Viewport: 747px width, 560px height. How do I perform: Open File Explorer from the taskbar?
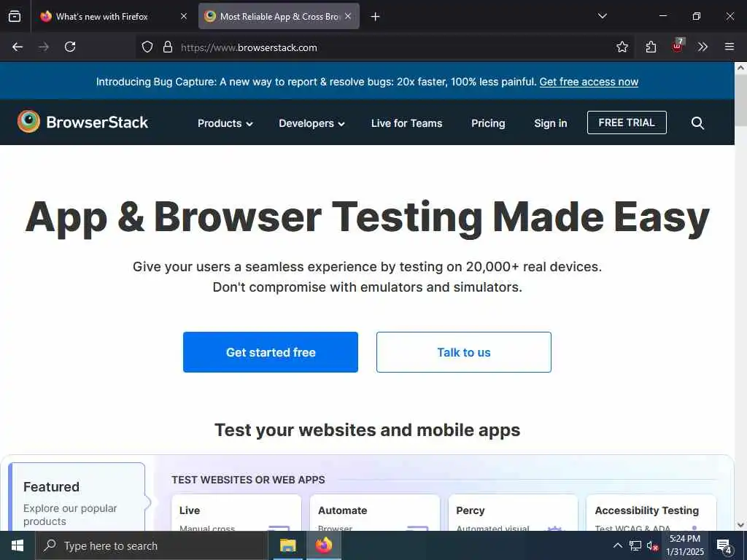click(287, 545)
